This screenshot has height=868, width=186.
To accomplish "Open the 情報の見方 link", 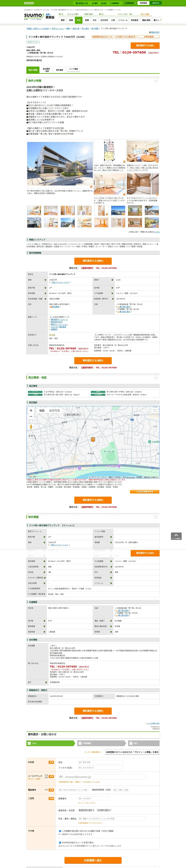I will coord(155,32).
